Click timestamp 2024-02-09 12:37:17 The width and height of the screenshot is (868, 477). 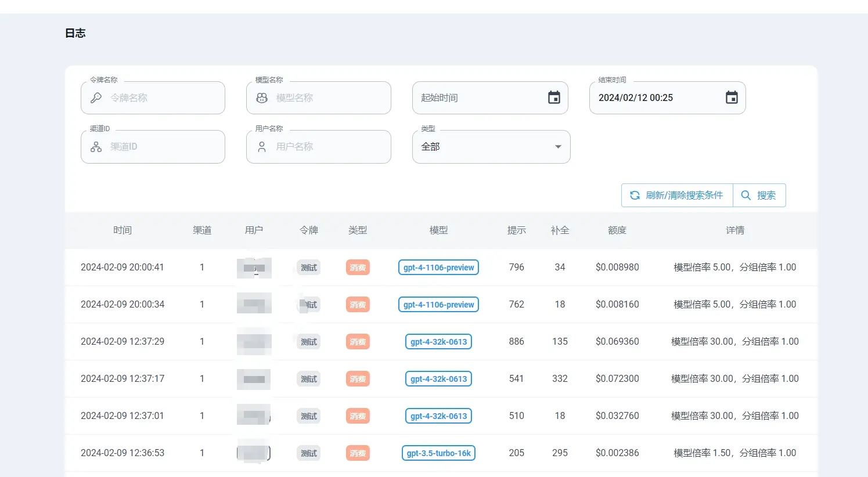tap(123, 379)
